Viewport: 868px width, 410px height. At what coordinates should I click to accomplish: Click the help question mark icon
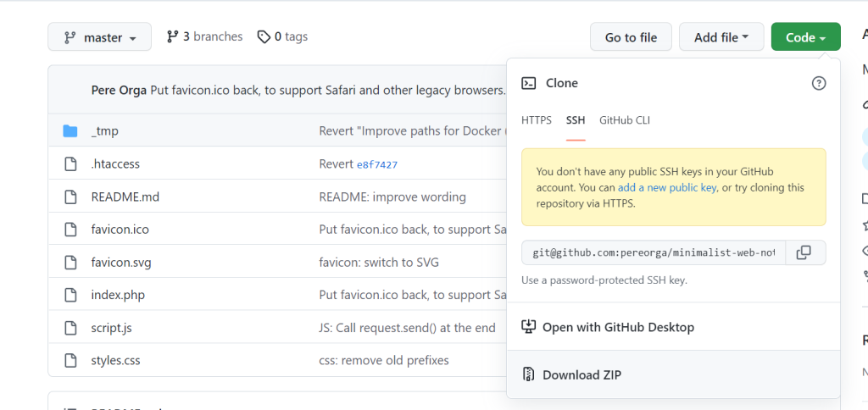coord(818,83)
